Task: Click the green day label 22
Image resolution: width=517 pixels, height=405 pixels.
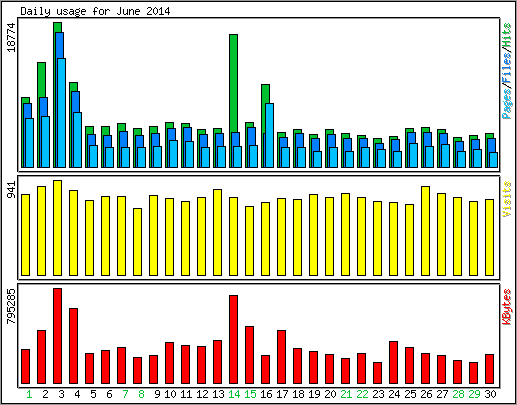Action: click(x=362, y=395)
